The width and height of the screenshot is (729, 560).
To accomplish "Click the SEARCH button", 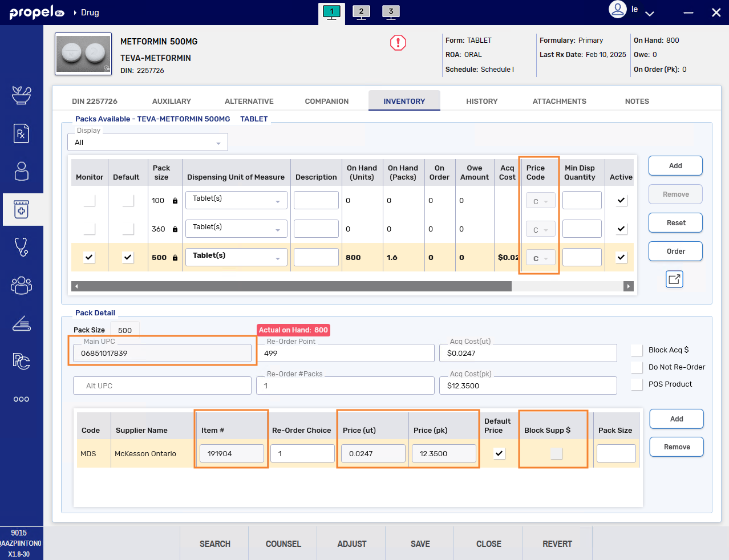I will click(215, 543).
